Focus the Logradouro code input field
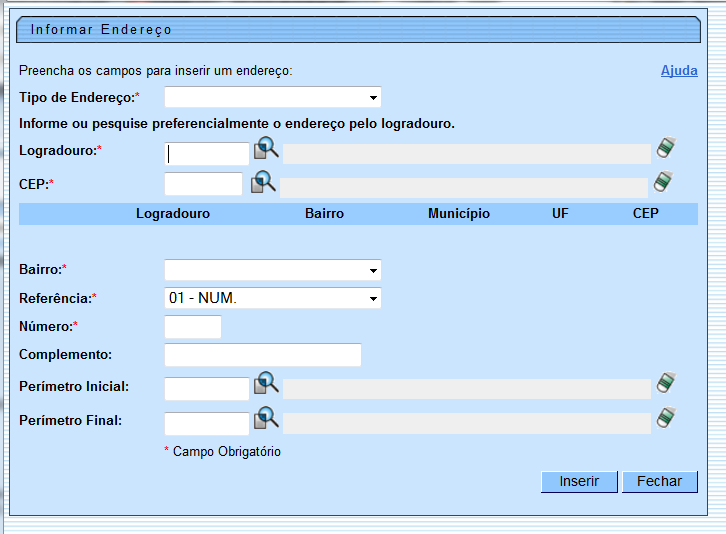Screen dimensions: 726x534 click(207, 154)
